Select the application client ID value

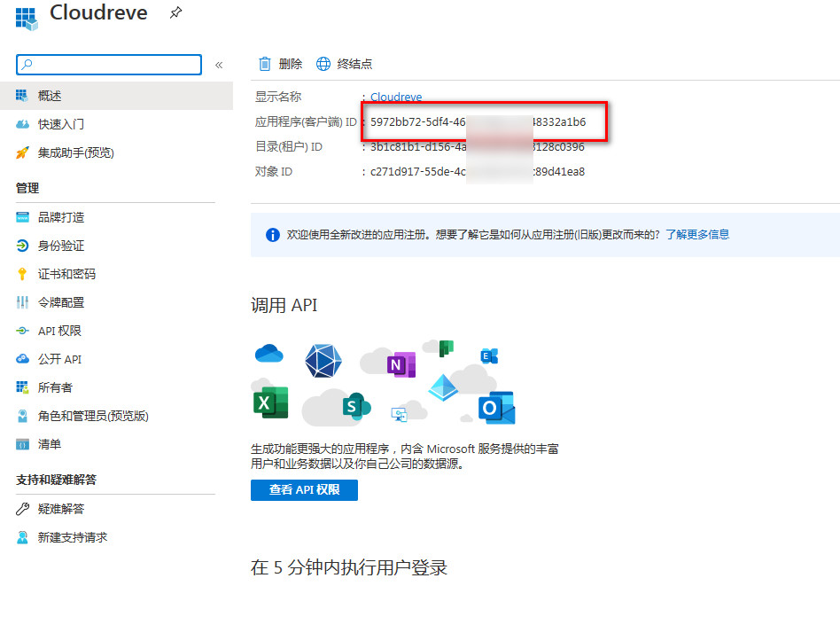478,121
